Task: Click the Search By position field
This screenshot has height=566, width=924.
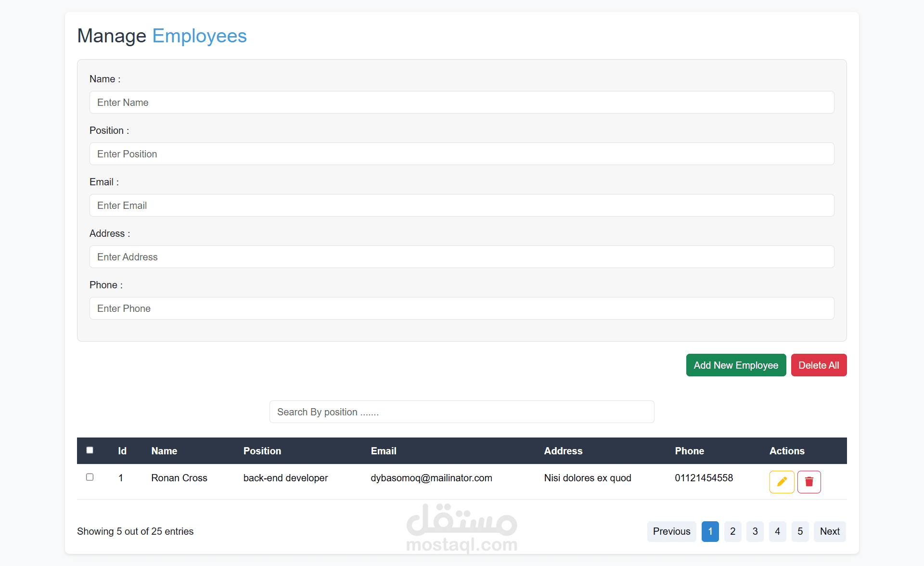Action: (x=462, y=412)
